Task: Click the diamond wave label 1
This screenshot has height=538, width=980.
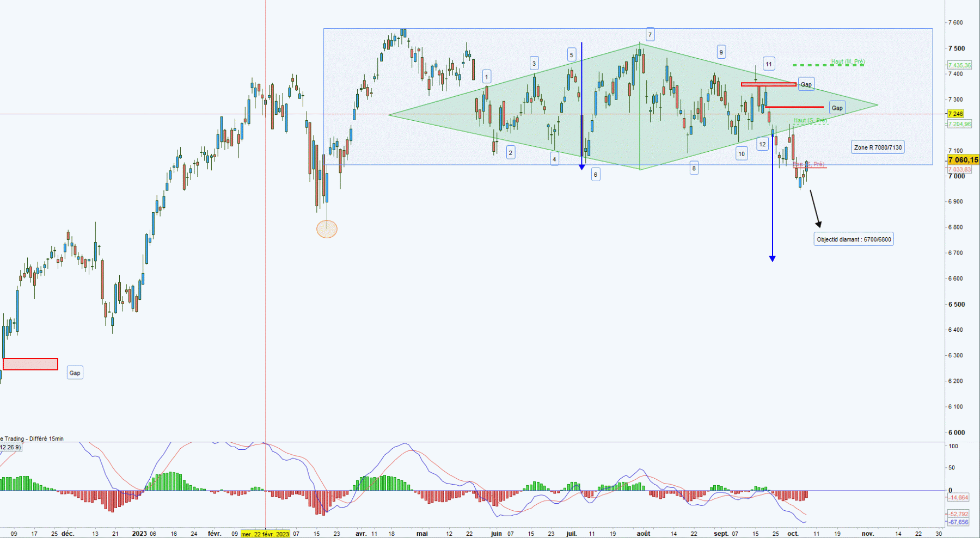Action: pyautogui.click(x=487, y=76)
